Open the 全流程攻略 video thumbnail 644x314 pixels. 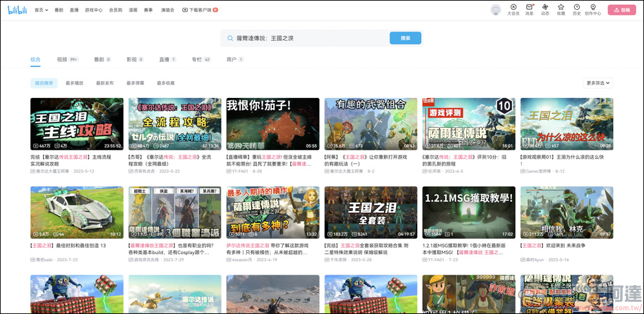pos(175,124)
